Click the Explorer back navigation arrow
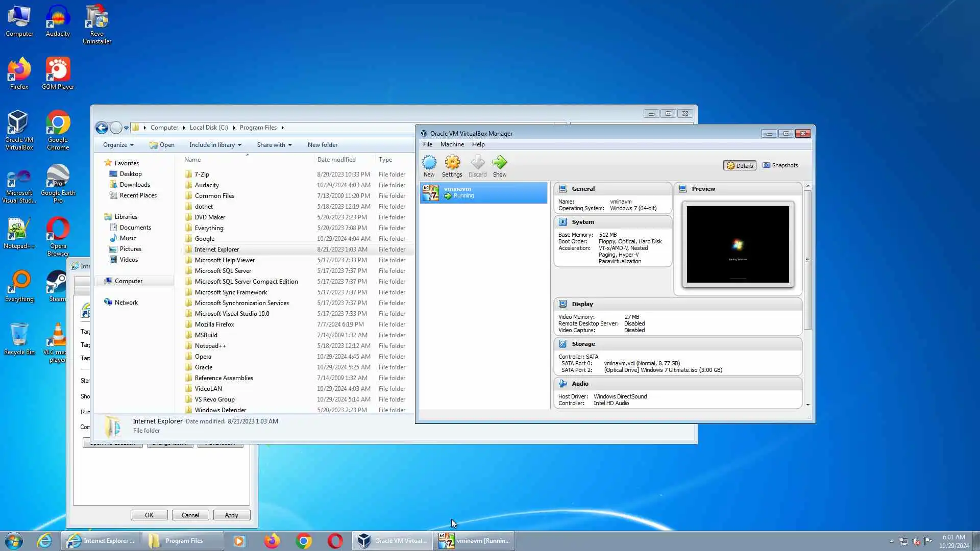This screenshot has width=980, height=551. 102,128
